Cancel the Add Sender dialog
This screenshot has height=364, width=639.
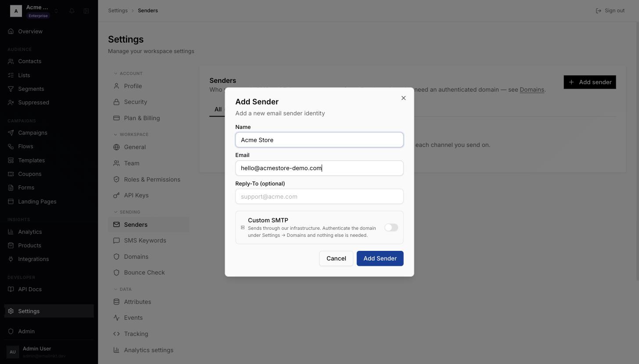coord(336,258)
